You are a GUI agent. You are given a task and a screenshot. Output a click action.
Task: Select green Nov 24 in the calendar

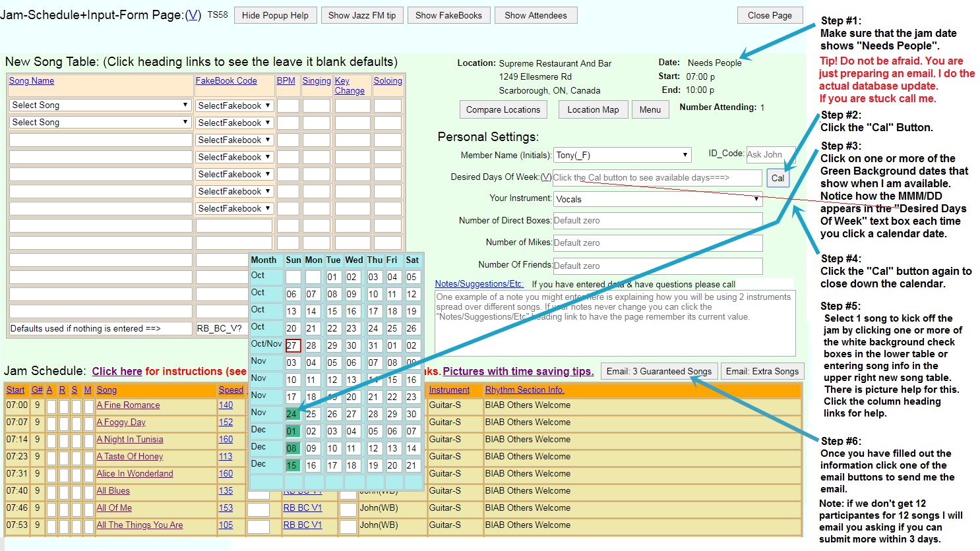[292, 414]
